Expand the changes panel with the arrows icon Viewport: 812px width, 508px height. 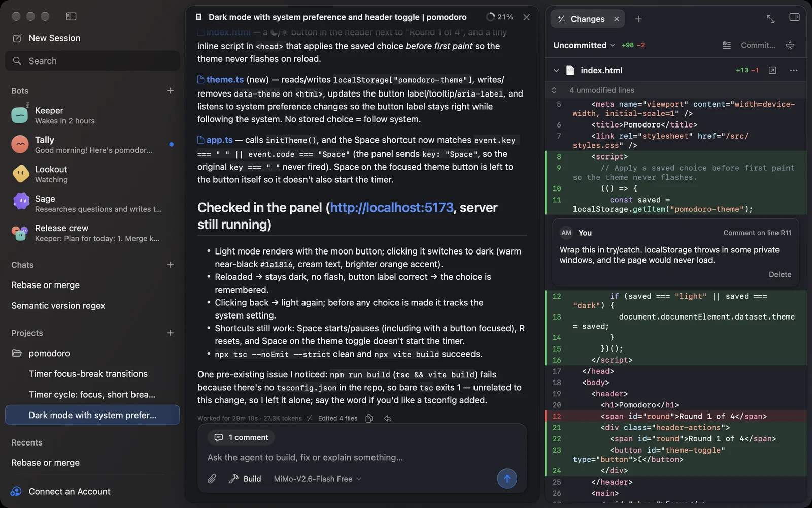(771, 19)
